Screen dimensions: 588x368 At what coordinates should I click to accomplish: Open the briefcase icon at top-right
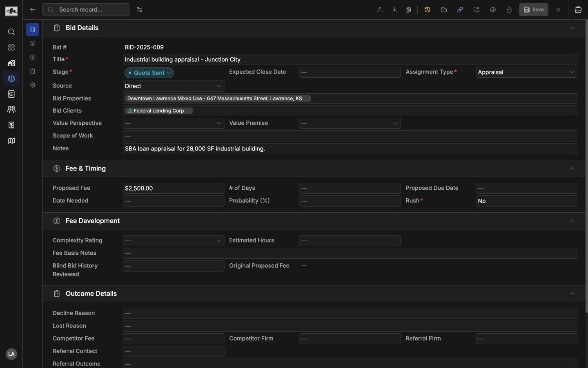click(579, 10)
